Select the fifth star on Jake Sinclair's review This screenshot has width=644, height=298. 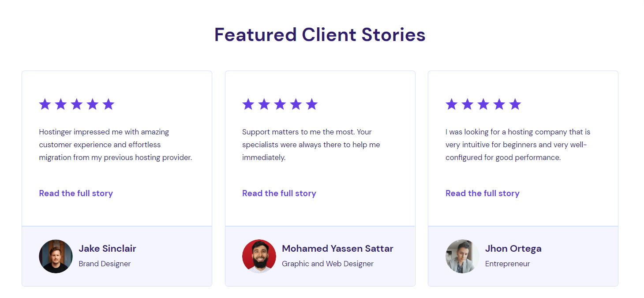(108, 104)
